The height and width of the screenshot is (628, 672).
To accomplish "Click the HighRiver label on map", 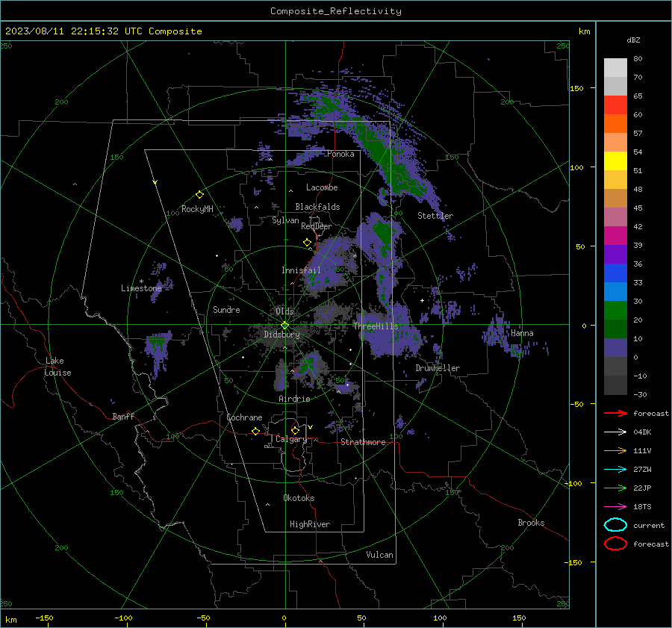I will pyautogui.click(x=310, y=524).
